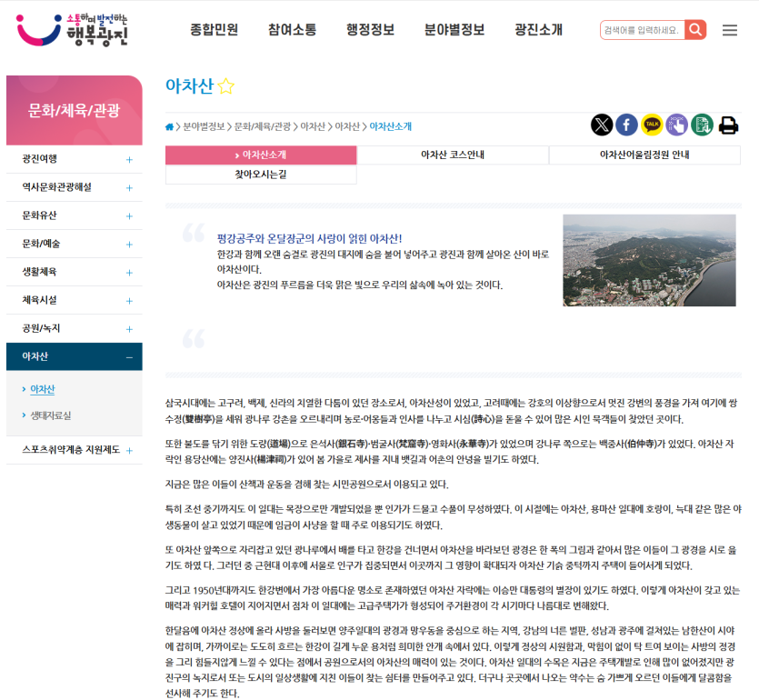759x700 pixels.
Task: Collapse the 아차산 sidebar section
Action: pyautogui.click(x=129, y=356)
